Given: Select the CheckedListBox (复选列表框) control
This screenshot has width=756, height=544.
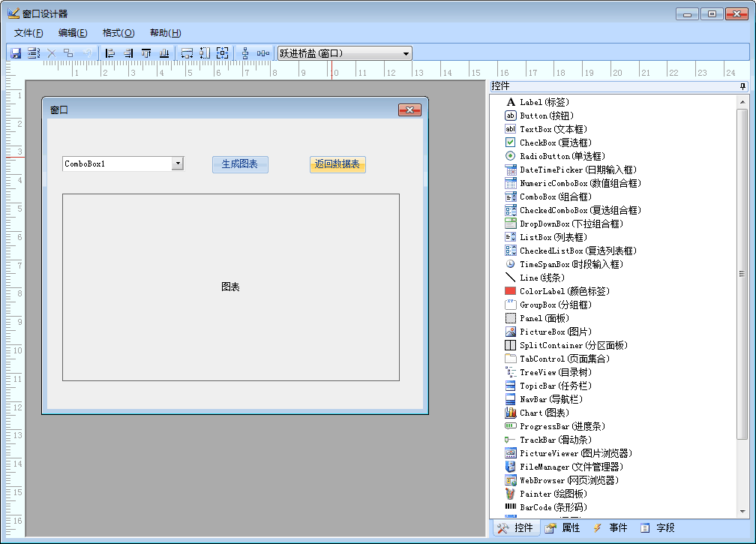Looking at the screenshot, I should pos(571,251).
